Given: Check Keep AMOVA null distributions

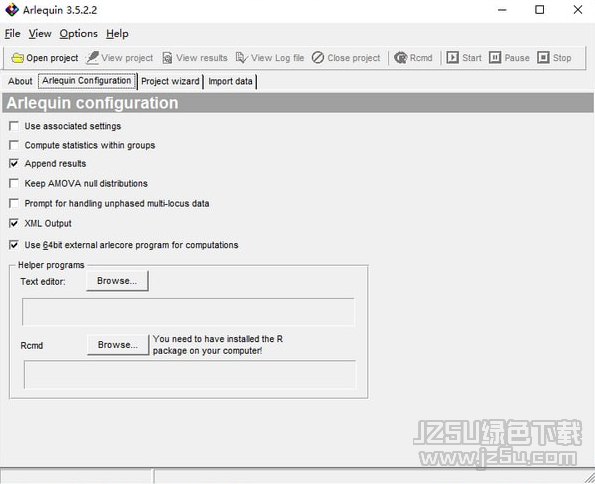Looking at the screenshot, I should [14, 183].
